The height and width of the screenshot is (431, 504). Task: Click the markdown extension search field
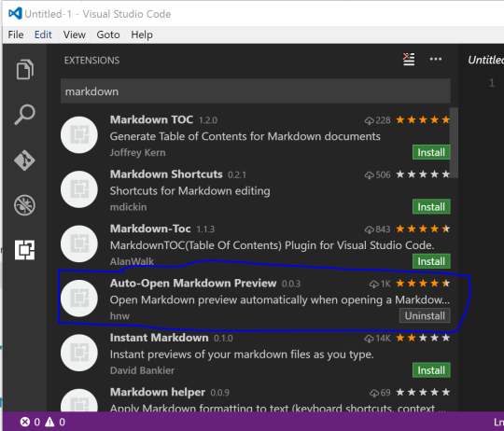(x=255, y=91)
